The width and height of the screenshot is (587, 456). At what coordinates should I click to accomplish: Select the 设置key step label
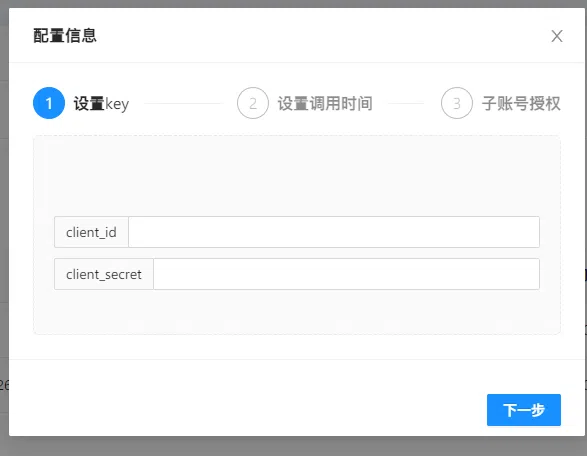(101, 104)
